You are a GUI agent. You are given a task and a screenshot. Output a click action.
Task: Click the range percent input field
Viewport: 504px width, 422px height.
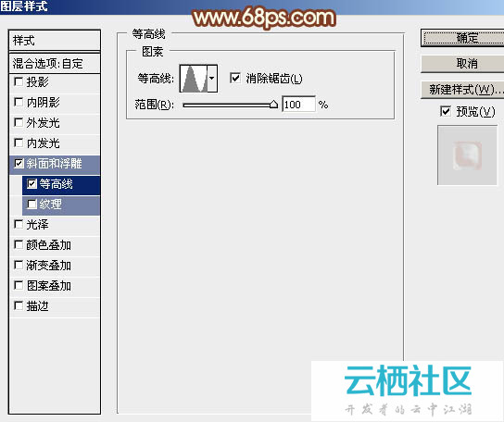298,105
